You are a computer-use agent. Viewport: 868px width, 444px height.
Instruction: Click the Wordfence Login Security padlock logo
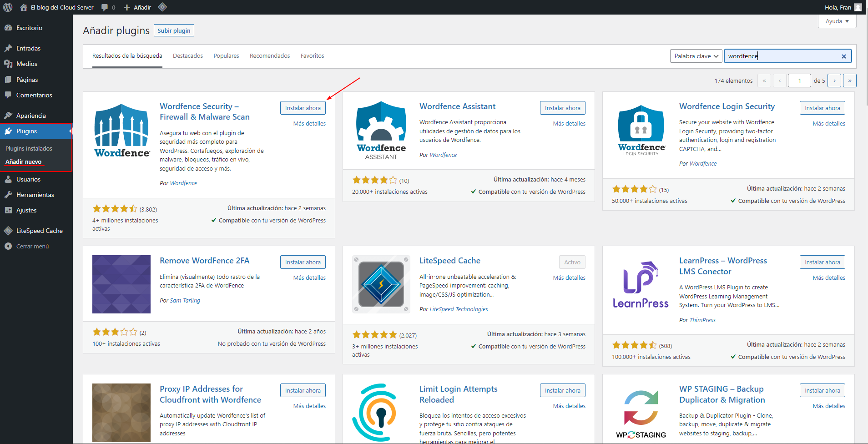(641, 130)
